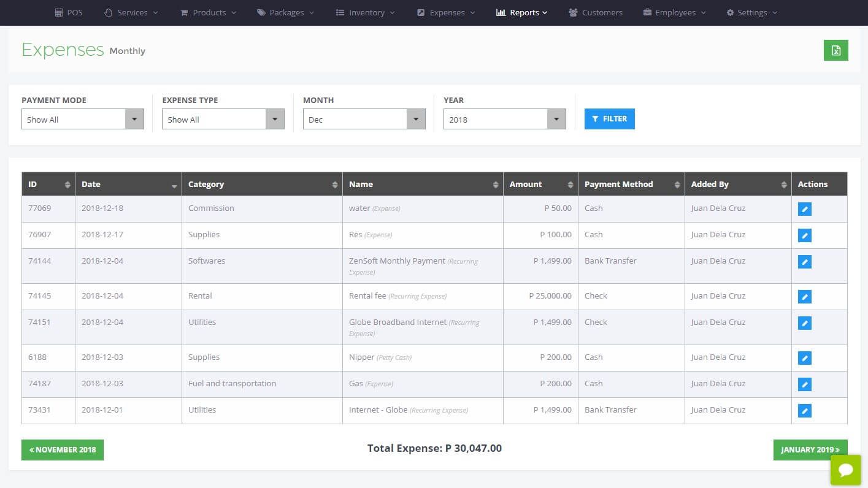
Task: Sort table by Date column arrow
Action: click(x=174, y=186)
